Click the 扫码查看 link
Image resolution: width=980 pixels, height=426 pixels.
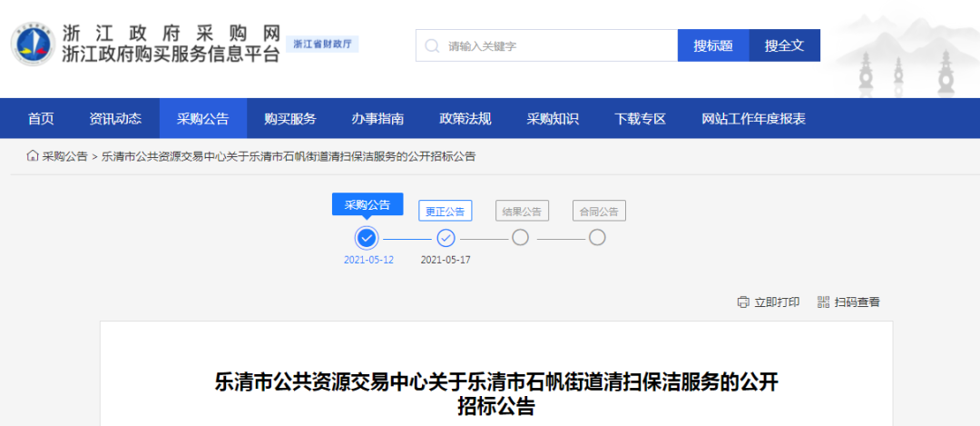857,302
